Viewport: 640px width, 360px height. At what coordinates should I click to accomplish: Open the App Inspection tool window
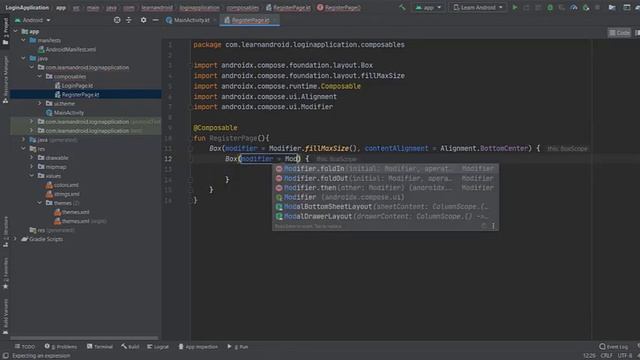tap(198, 347)
